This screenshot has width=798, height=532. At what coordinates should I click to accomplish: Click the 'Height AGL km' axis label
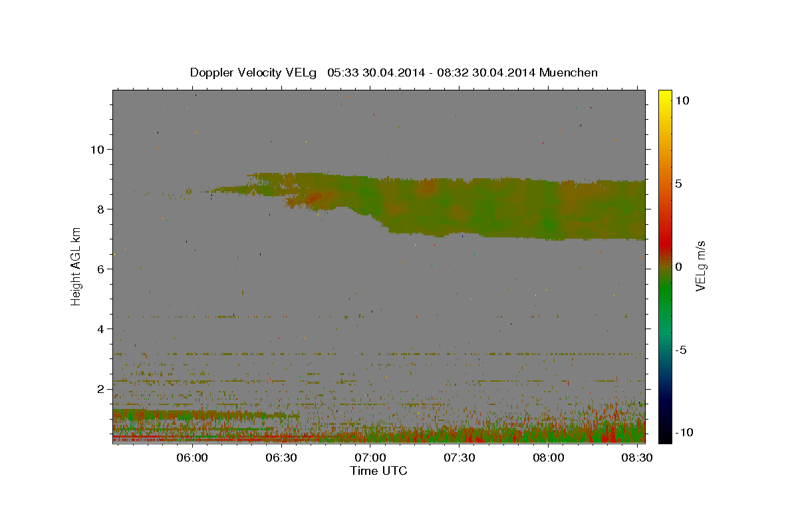pos(76,266)
